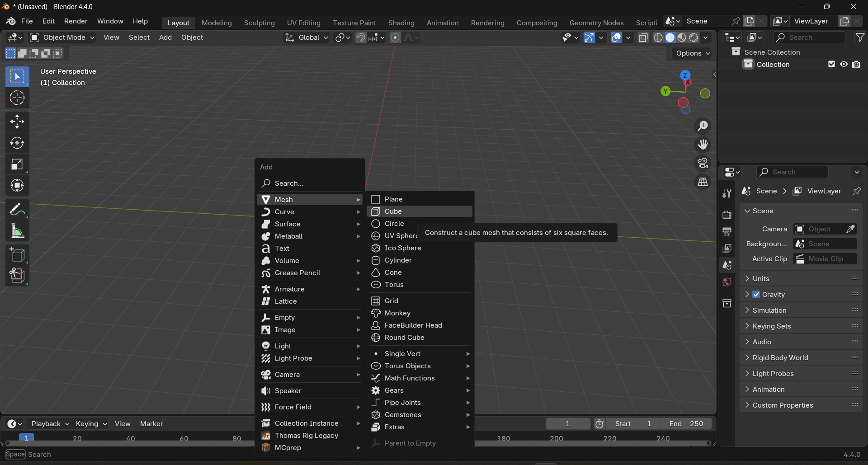Activate the Transform tool

(x=17, y=186)
